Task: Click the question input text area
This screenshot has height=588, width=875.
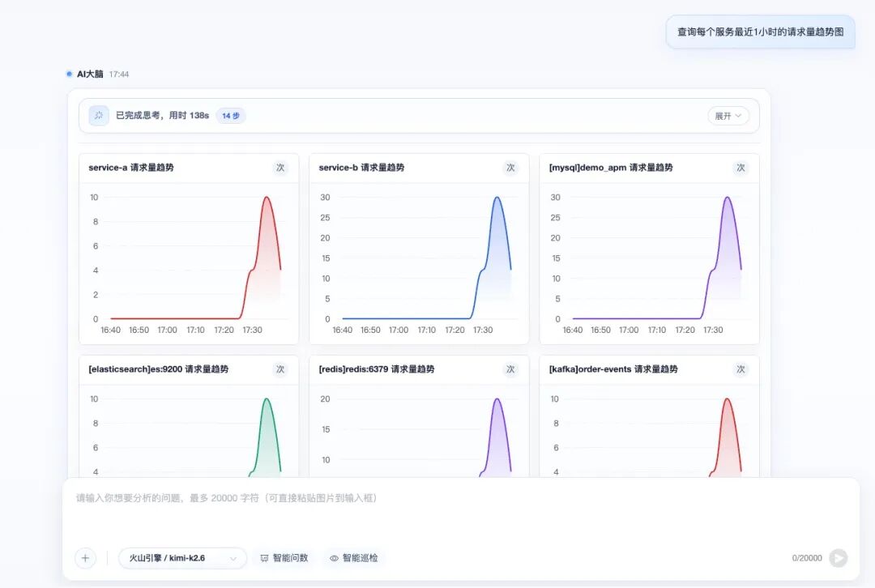Action: coord(461,512)
